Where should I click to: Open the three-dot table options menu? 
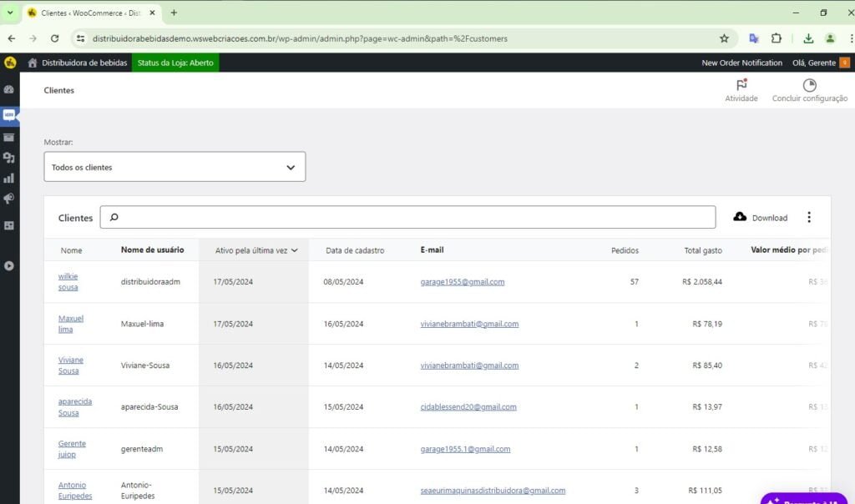pyautogui.click(x=808, y=218)
